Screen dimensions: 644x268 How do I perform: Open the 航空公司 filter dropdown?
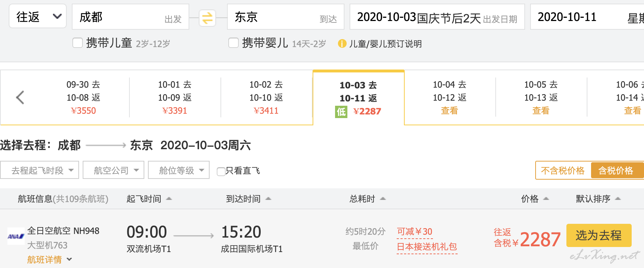113,170
